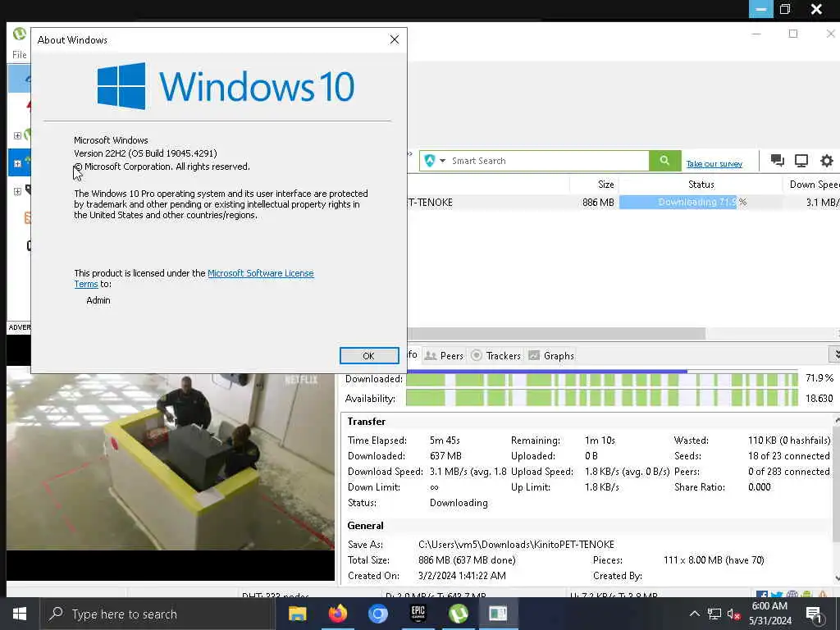Click the network icon in system tray
The width and height of the screenshot is (840, 630).
coord(714,614)
